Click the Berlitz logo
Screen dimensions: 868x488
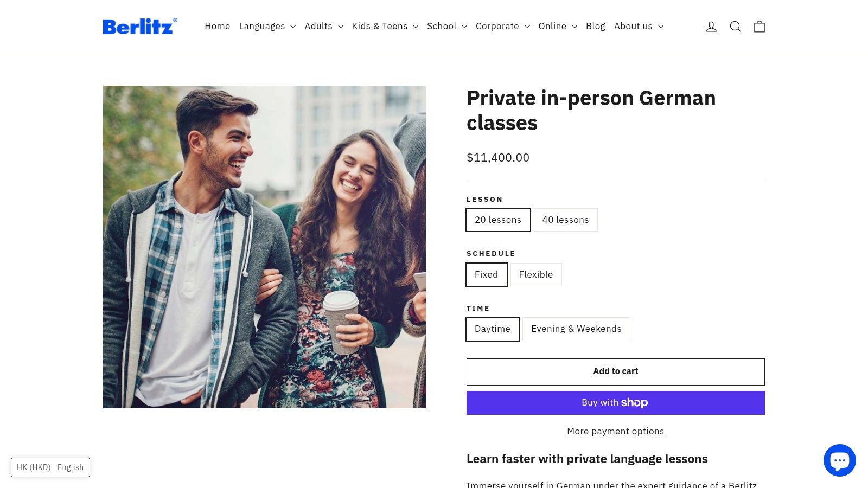pos(140,26)
